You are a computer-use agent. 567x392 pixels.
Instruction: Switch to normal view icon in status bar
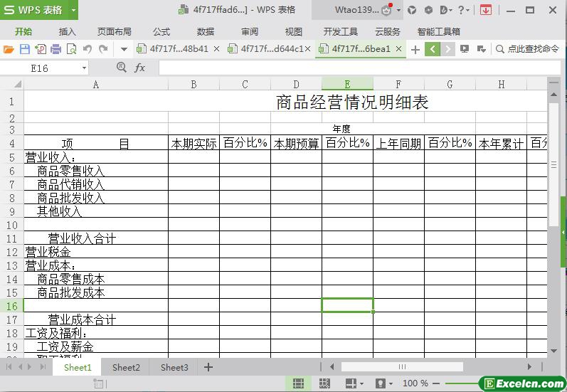click(298, 383)
